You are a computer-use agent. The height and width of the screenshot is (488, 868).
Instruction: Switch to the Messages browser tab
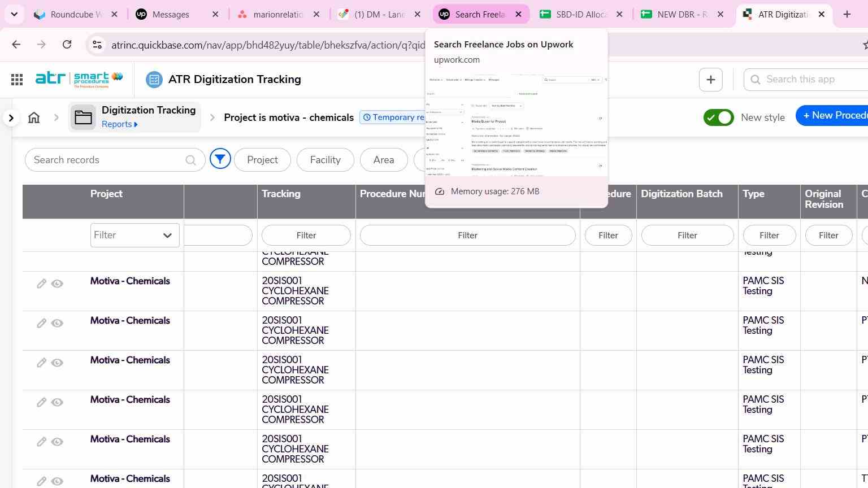pos(177,14)
